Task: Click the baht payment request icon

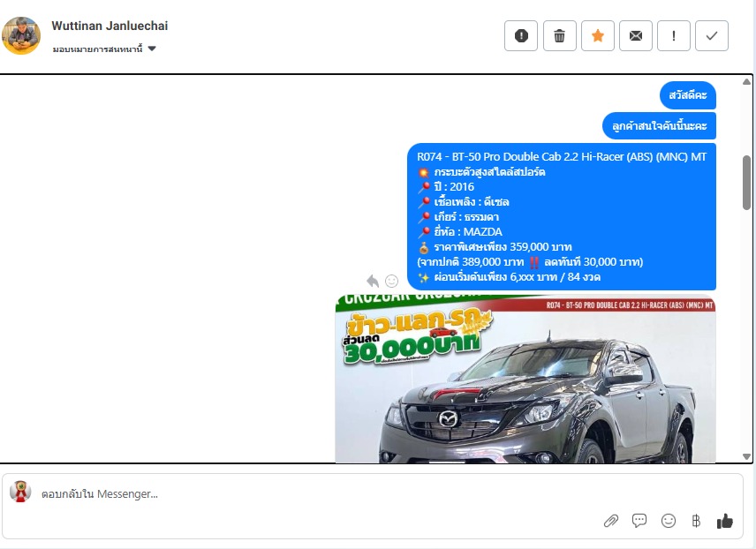Action: [696, 521]
